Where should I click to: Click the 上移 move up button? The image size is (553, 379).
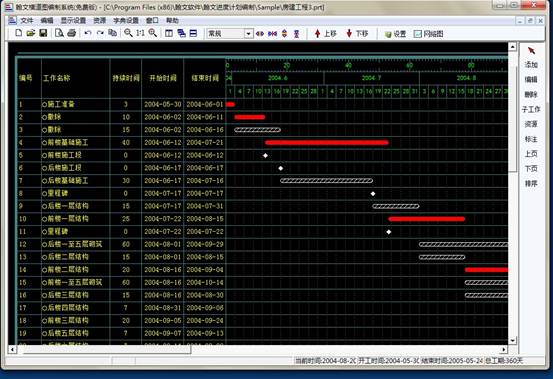click(x=325, y=34)
